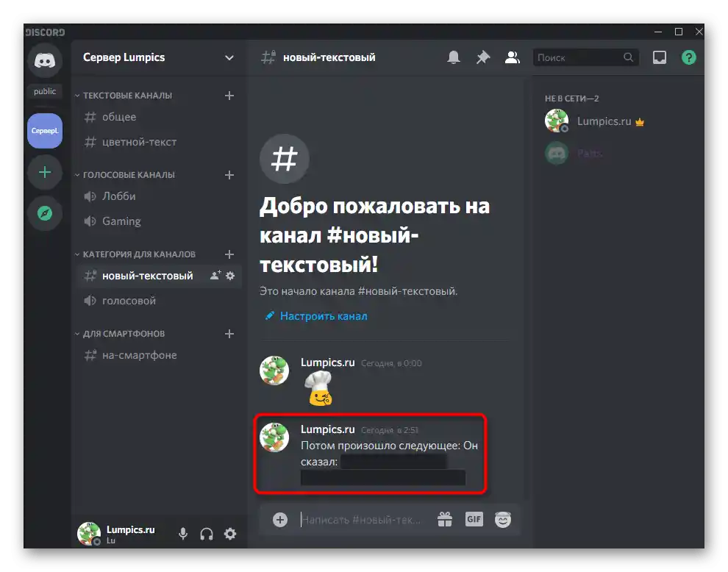Create invite for новый-текстовый channel
Image resolution: width=728 pixels, height=572 pixels.
215,275
